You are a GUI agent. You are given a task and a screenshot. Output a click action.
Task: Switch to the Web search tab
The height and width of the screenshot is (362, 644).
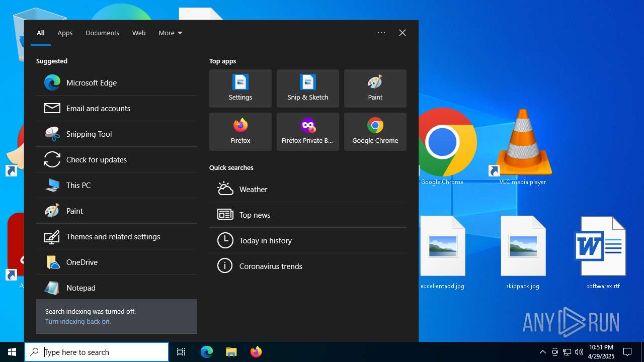coord(139,33)
